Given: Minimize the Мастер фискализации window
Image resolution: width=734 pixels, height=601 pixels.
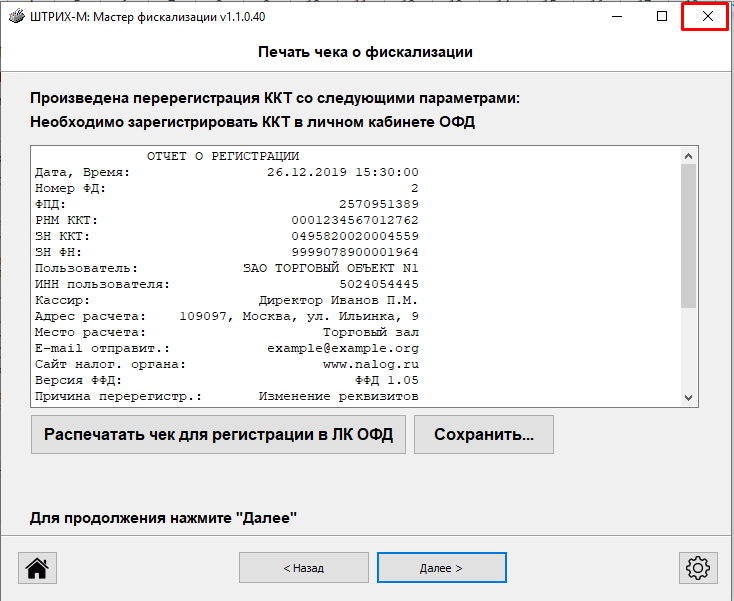Looking at the screenshot, I should point(615,17).
